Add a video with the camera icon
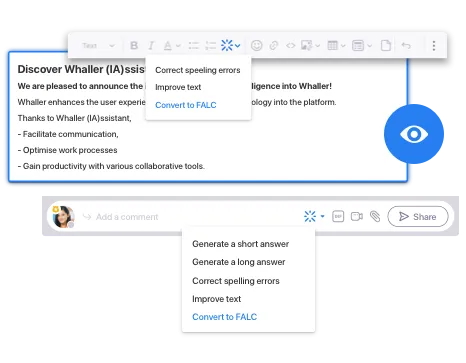Viewport: 466px width, 363px height. tap(357, 217)
